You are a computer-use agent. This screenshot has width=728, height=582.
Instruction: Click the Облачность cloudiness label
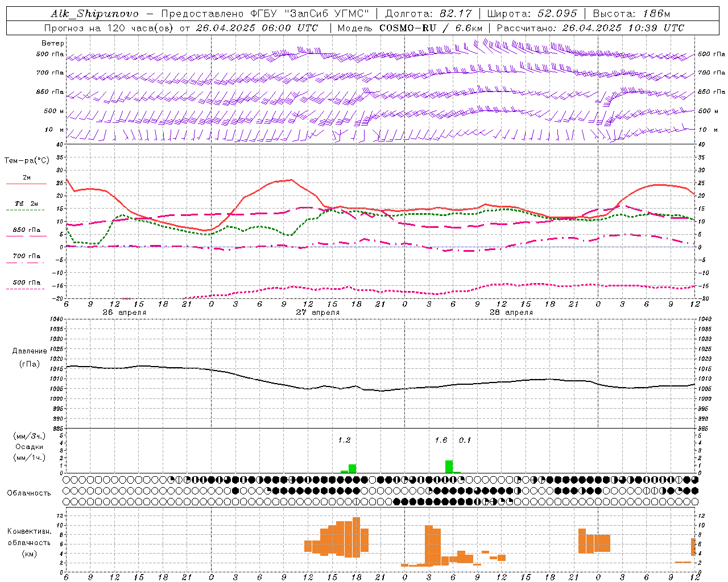[x=29, y=493]
